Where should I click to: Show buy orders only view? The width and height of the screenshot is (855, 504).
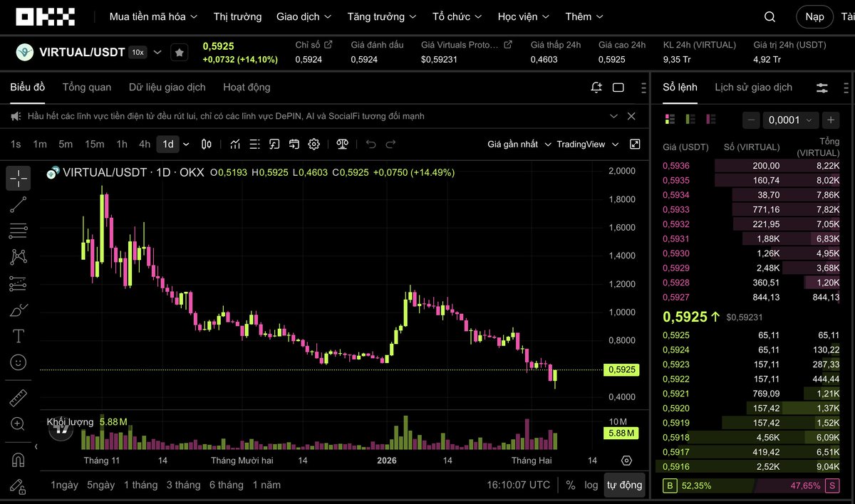(690, 119)
